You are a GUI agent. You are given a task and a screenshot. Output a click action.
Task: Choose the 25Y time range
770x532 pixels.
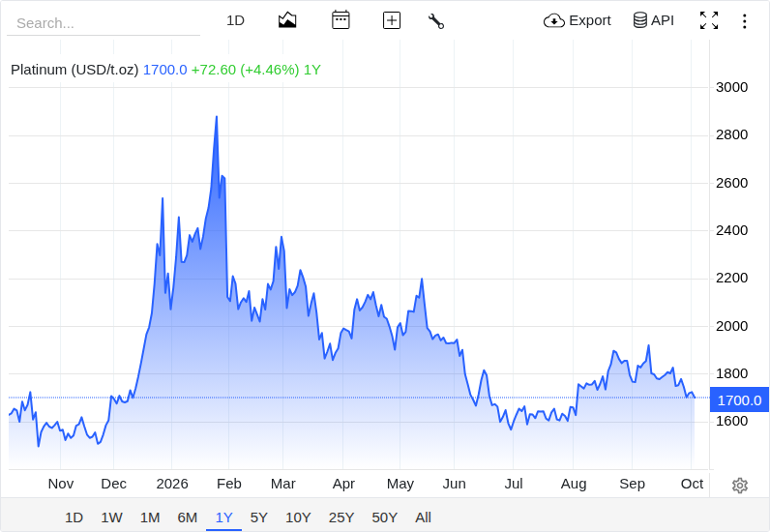pyautogui.click(x=341, y=517)
